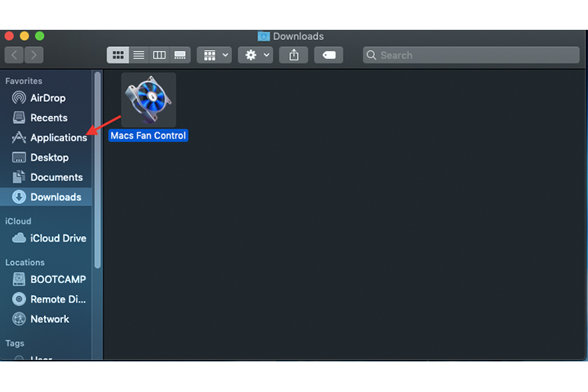Click the Downloads folder icon in title bar

click(x=263, y=36)
